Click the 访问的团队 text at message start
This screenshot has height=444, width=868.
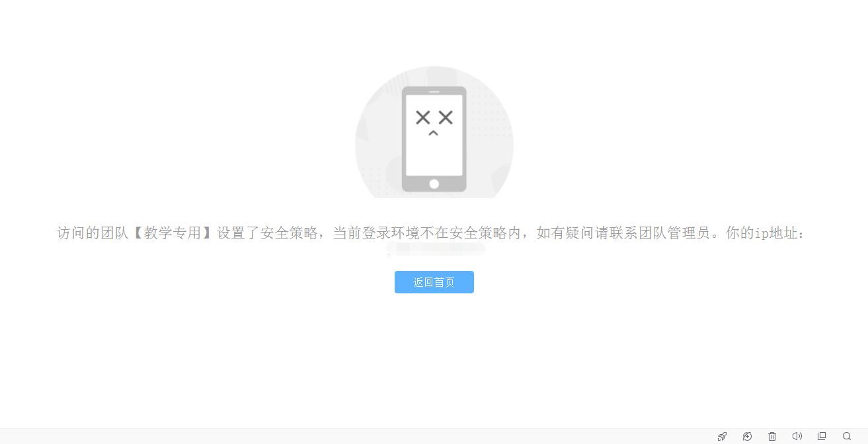93,233
